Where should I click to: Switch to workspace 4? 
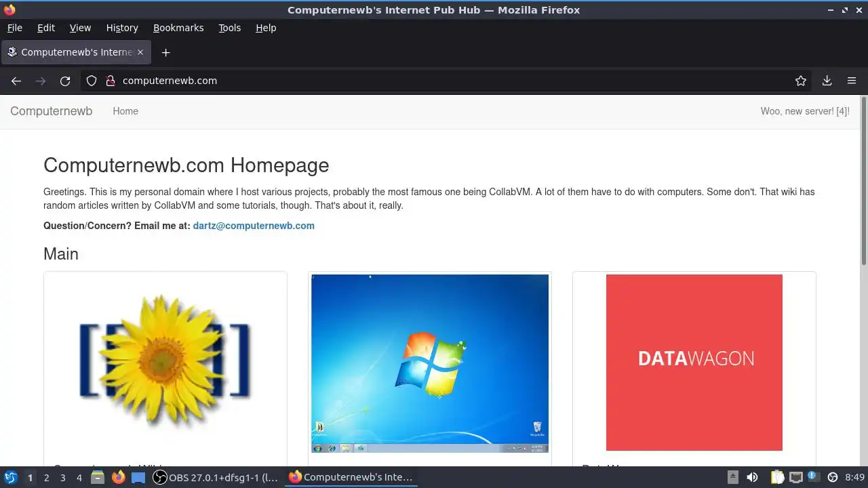click(79, 477)
